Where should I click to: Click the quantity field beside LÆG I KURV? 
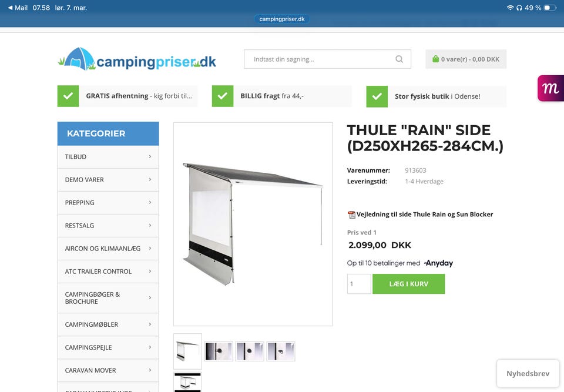click(x=359, y=284)
